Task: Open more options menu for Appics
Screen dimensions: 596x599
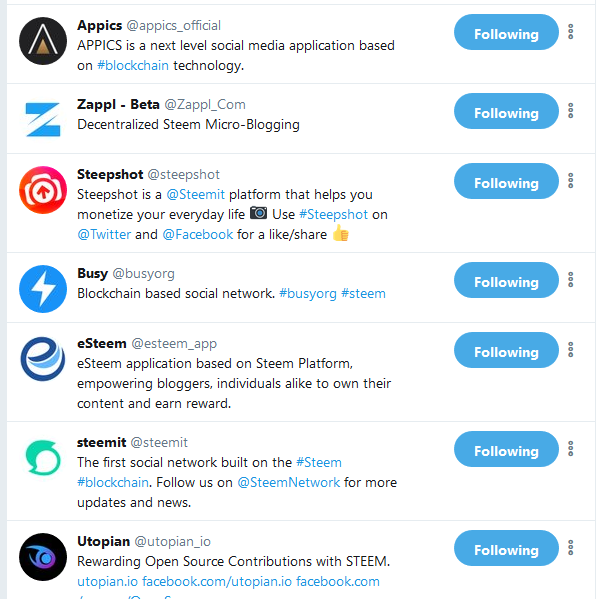Action: point(570,32)
